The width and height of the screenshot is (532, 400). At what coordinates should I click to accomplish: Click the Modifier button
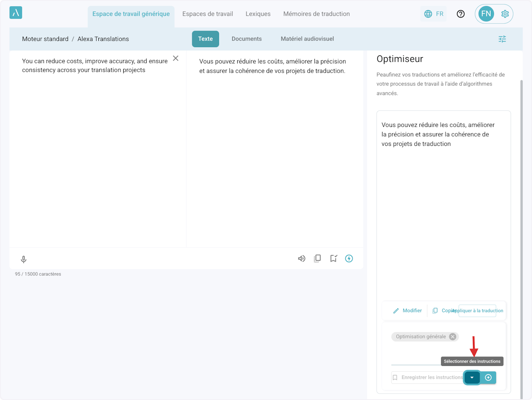click(x=407, y=310)
